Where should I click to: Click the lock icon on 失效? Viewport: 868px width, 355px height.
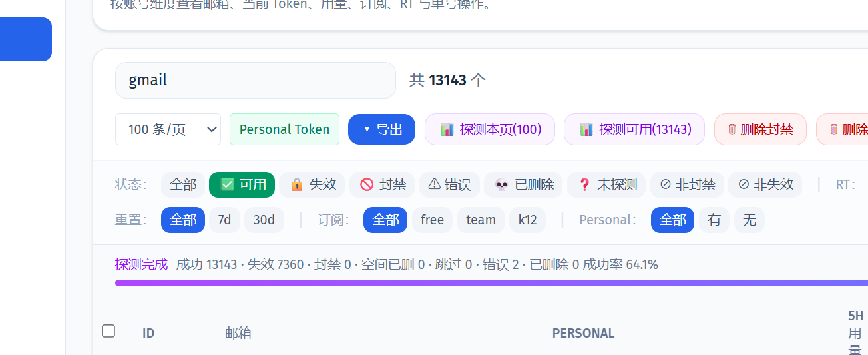[x=297, y=184]
